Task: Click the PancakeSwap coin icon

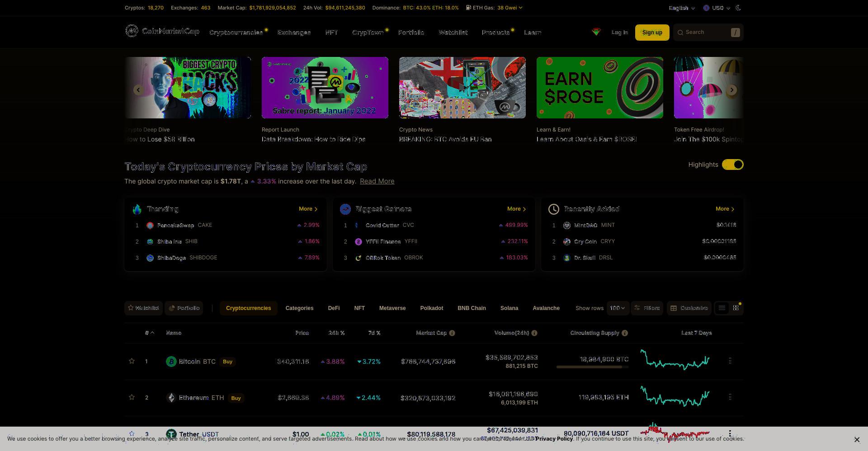Action: (150, 225)
